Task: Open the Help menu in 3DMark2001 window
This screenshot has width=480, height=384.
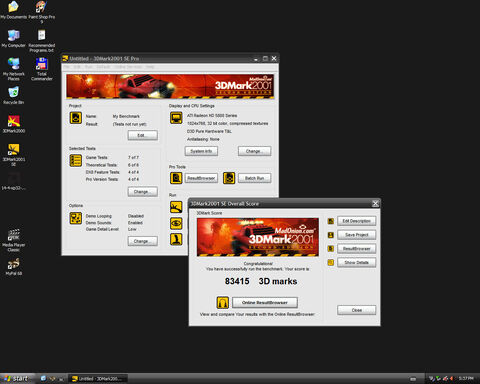Action: [150, 67]
